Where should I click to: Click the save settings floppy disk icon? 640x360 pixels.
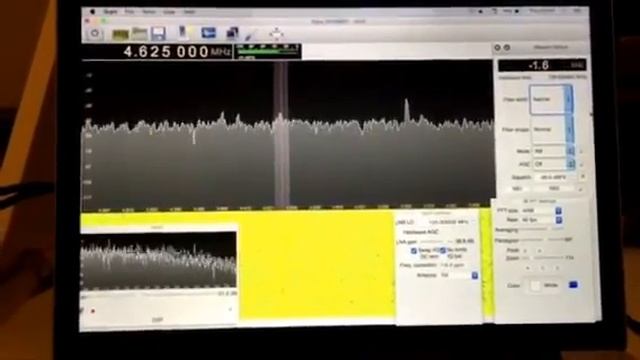point(158,33)
